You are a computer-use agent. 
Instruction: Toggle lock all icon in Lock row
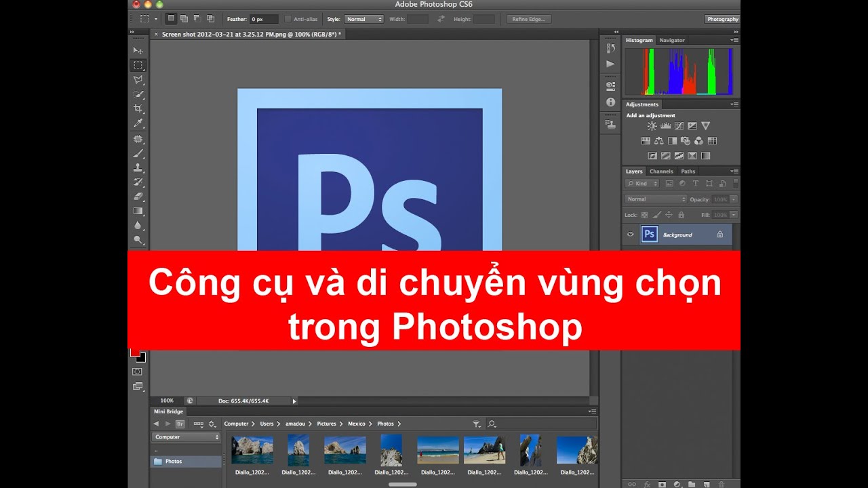click(681, 215)
